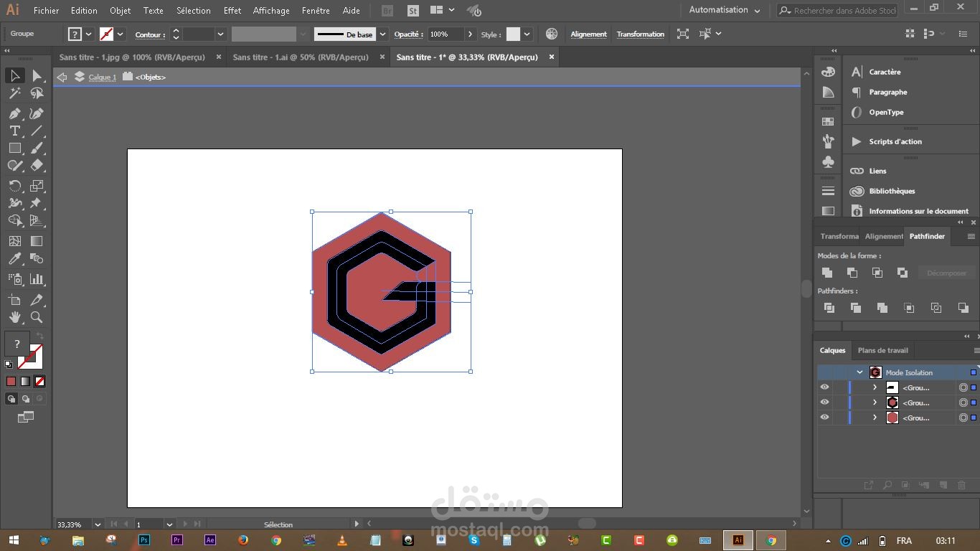Expand the second <Grou...> layer row

[x=875, y=402]
